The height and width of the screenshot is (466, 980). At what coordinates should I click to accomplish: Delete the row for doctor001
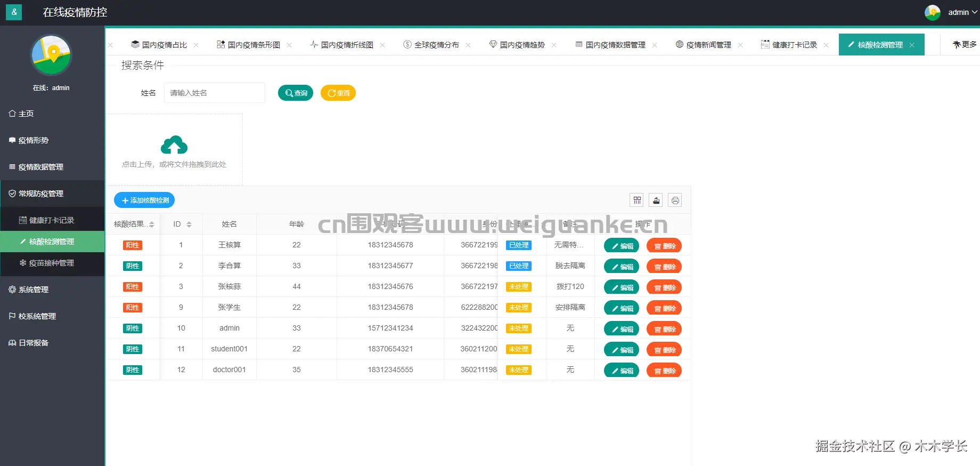664,371
